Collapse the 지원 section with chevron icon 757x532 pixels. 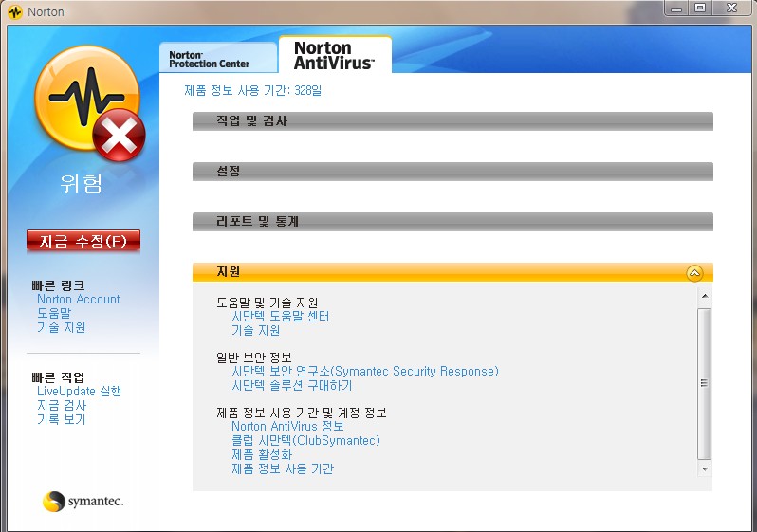tap(694, 273)
